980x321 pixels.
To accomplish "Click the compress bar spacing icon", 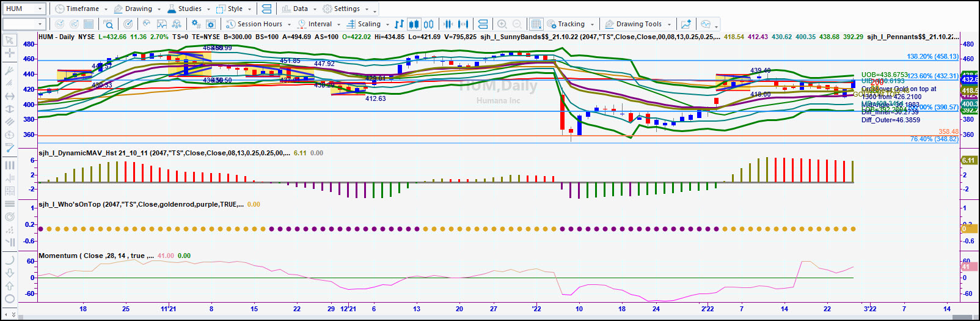I will (x=448, y=24).
